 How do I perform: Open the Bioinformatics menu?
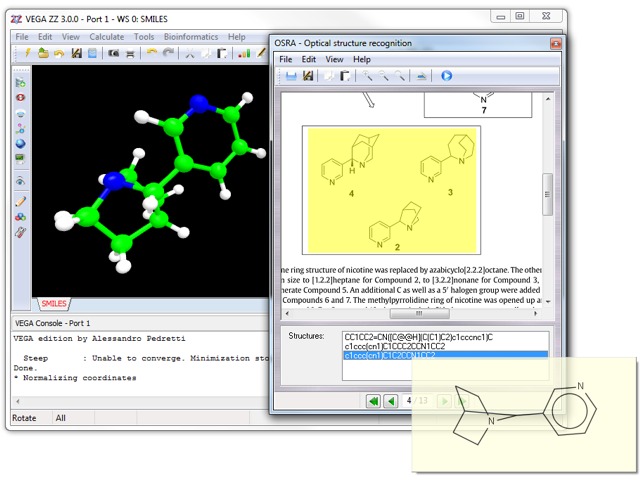pos(191,37)
